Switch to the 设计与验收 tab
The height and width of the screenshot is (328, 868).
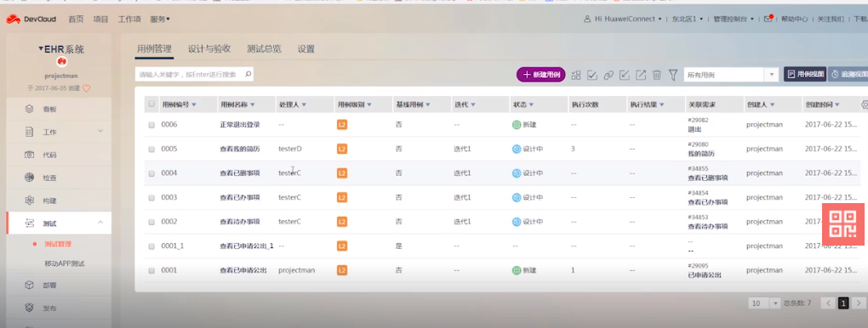coord(208,48)
